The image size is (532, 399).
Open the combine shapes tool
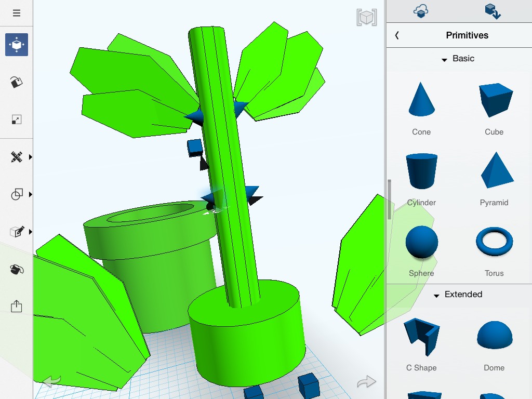point(16,194)
